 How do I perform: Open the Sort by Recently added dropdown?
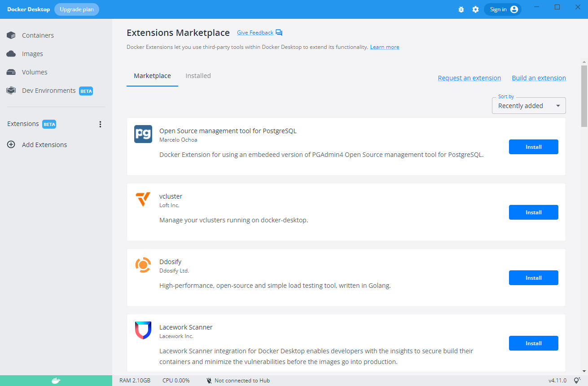pos(529,106)
